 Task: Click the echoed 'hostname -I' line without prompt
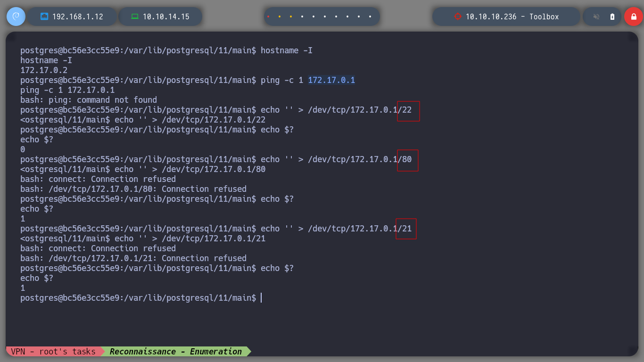(x=46, y=60)
